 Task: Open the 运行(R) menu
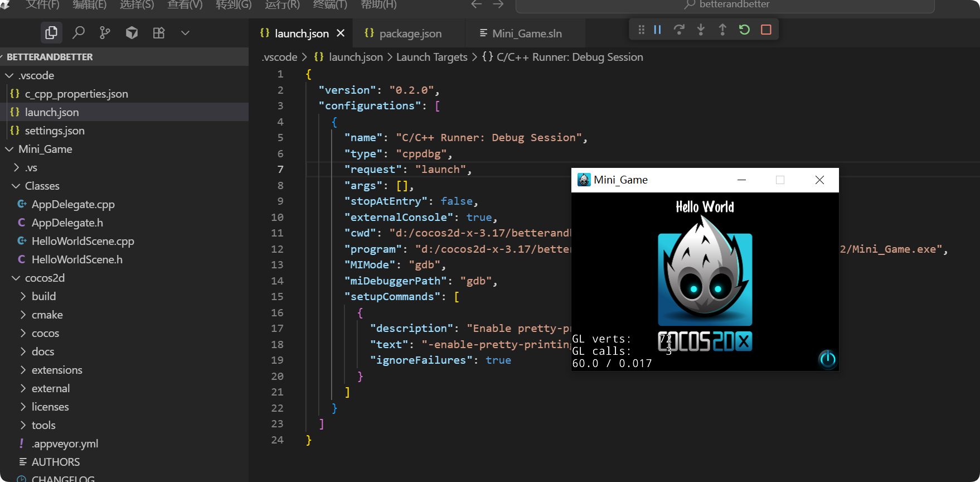(282, 4)
